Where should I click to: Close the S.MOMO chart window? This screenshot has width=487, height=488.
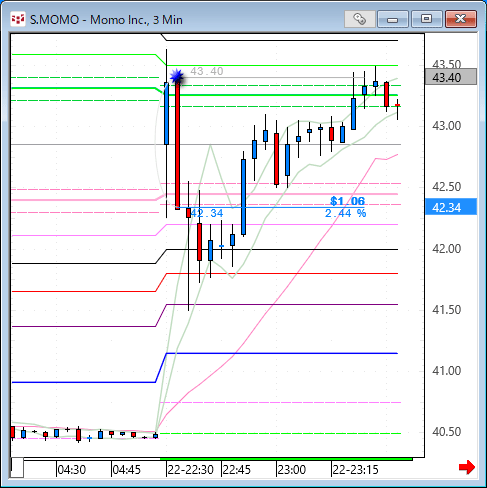pyautogui.click(x=461, y=19)
